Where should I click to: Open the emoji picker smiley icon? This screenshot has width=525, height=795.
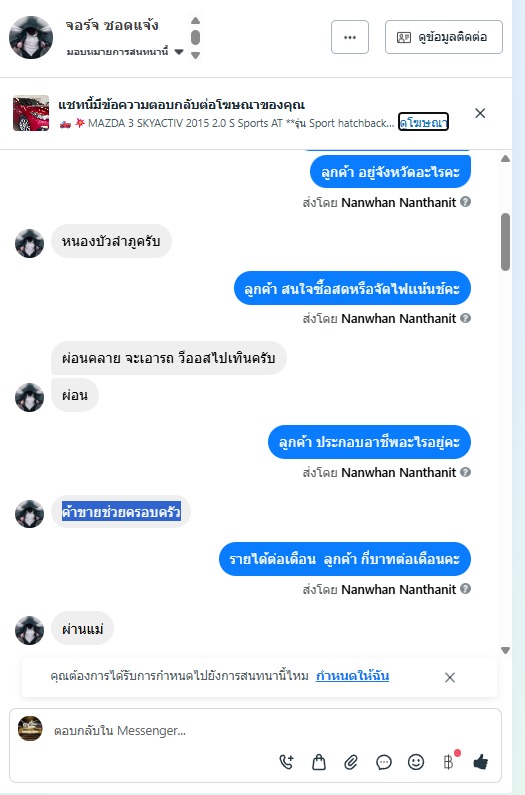pos(416,762)
